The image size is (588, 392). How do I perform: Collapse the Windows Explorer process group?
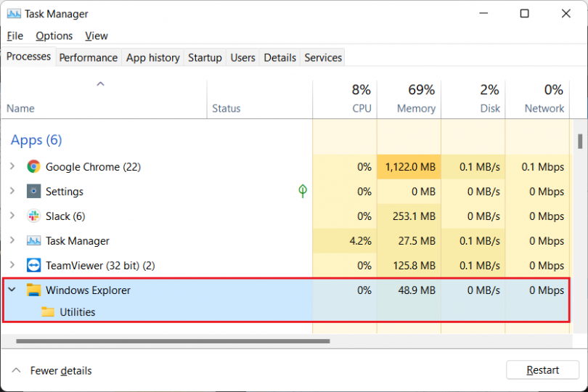pyautogui.click(x=12, y=290)
